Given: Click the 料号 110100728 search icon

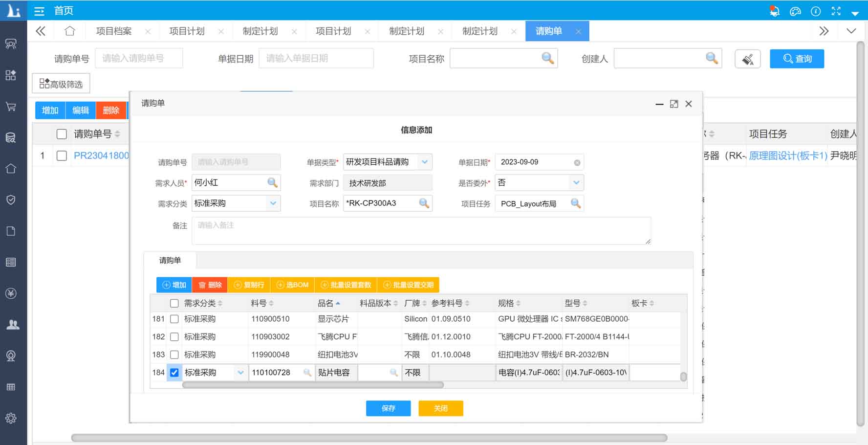Looking at the screenshot, I should pos(307,373).
